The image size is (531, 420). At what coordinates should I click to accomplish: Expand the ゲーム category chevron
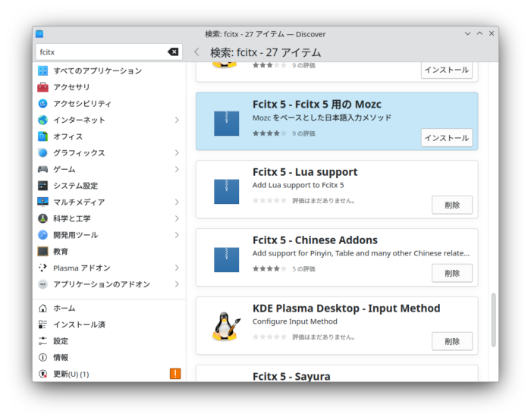pos(177,169)
